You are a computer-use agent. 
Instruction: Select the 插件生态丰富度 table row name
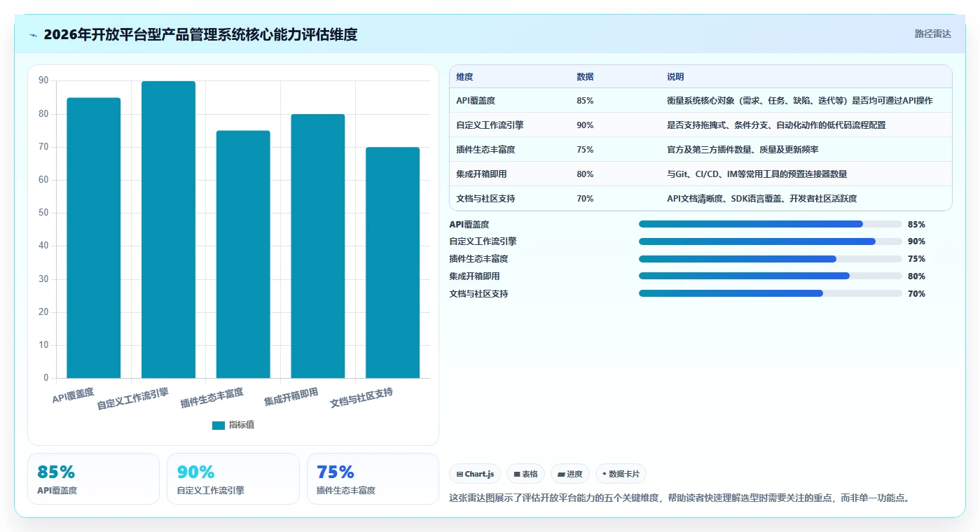click(x=485, y=149)
